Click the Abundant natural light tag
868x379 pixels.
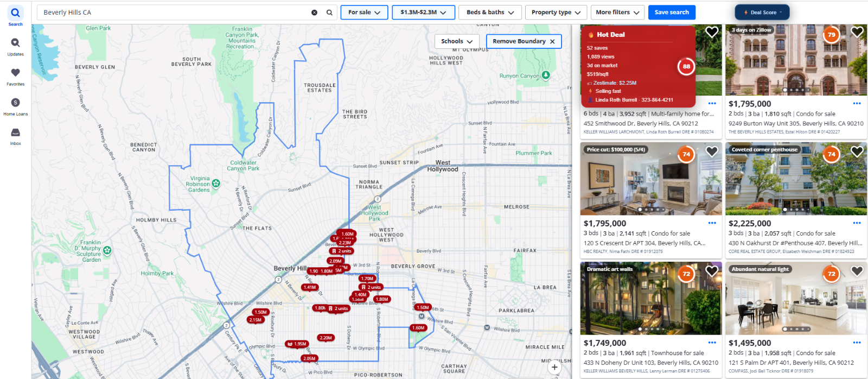pos(760,269)
